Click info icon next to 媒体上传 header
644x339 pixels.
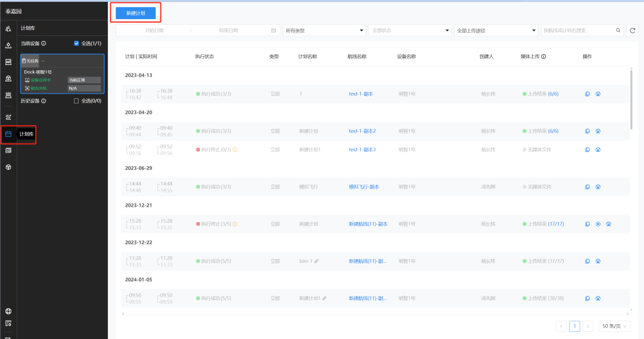coord(543,57)
